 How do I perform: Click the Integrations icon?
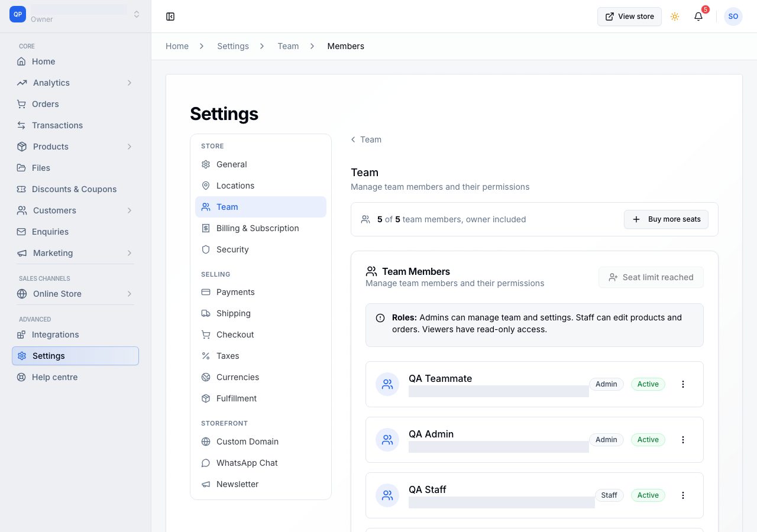pyautogui.click(x=21, y=335)
